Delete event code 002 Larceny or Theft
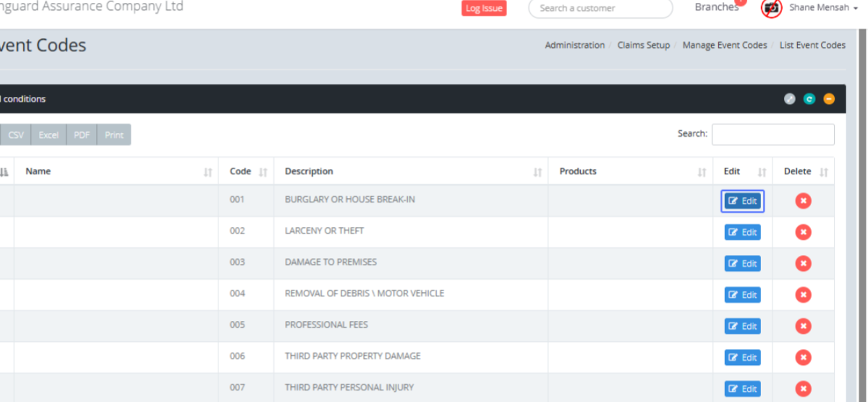The width and height of the screenshot is (868, 402). tap(803, 232)
